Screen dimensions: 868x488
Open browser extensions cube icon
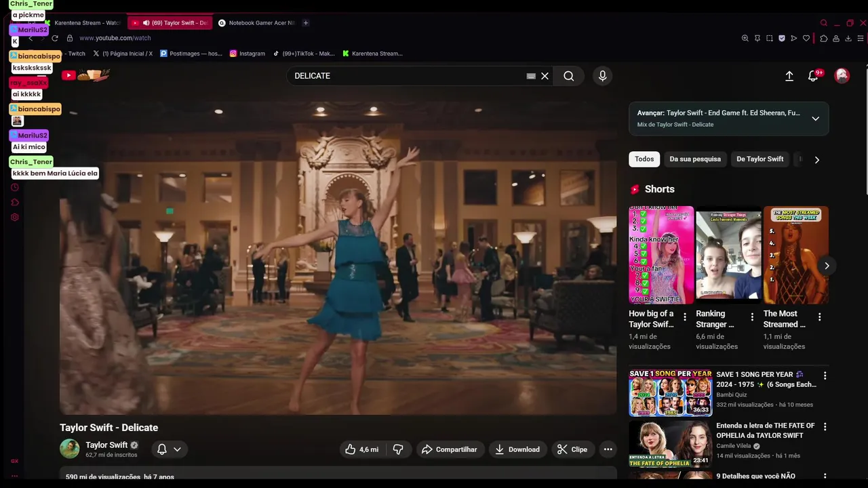pos(824,39)
